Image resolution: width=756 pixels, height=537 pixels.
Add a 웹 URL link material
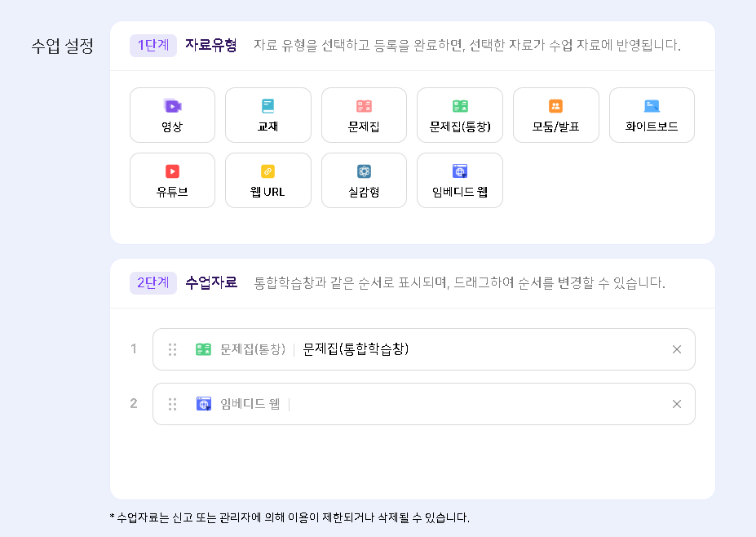coord(267,180)
